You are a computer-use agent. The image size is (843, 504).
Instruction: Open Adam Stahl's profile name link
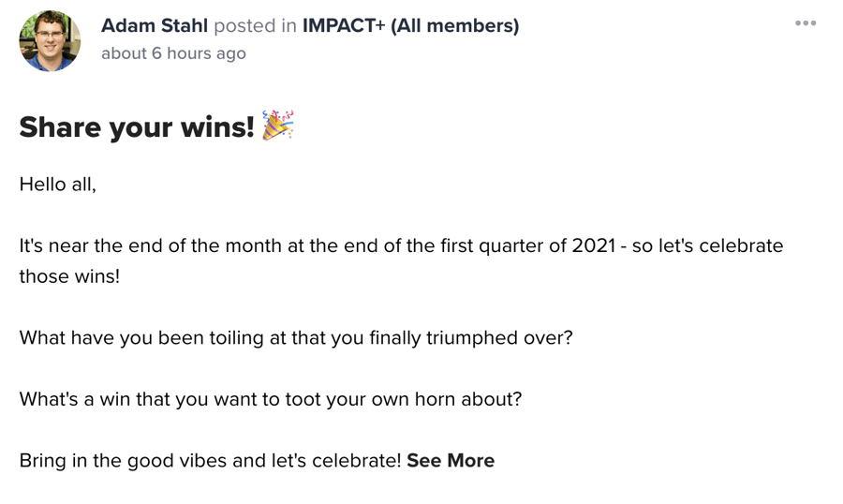[x=155, y=25]
